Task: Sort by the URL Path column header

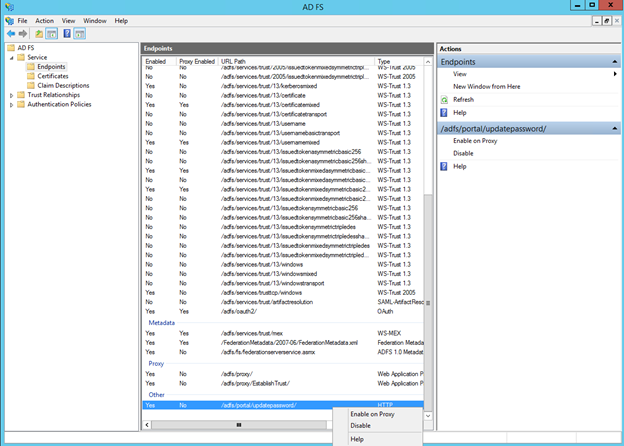Action: pyautogui.click(x=296, y=61)
